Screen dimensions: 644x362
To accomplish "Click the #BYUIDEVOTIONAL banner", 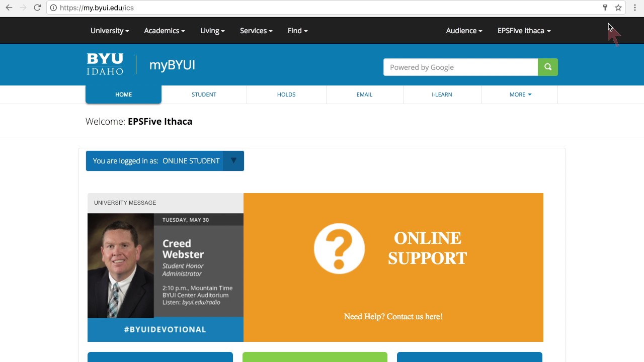I will click(165, 329).
